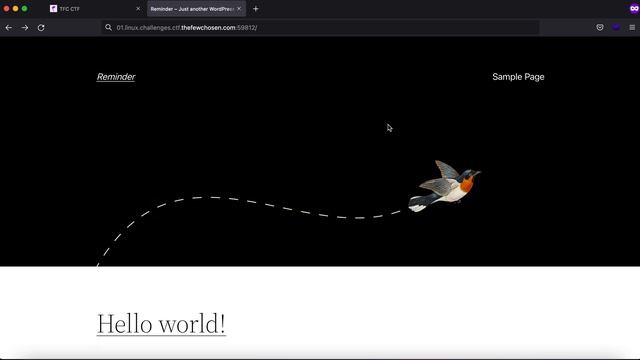Reload the current page
Screen dimensions: 640x360
point(41,28)
